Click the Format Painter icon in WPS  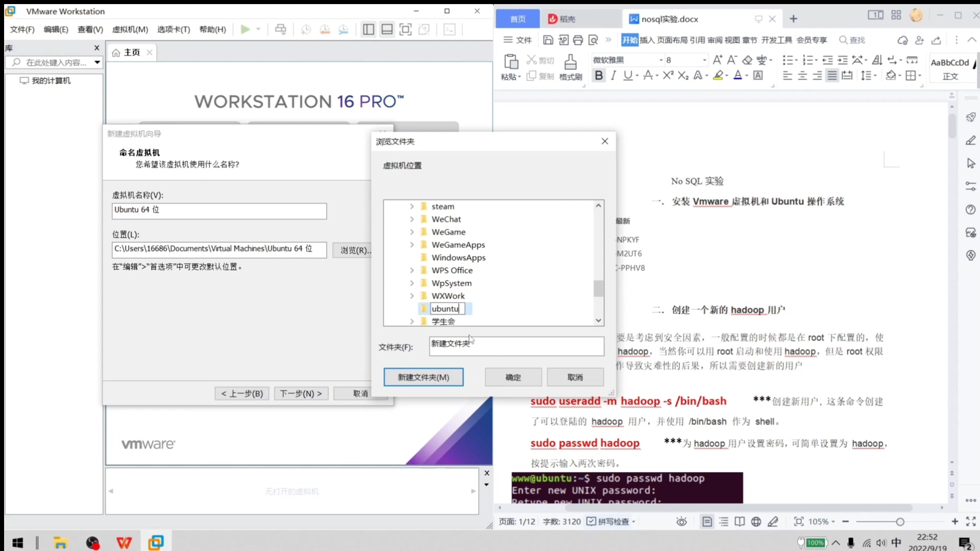pos(570,62)
